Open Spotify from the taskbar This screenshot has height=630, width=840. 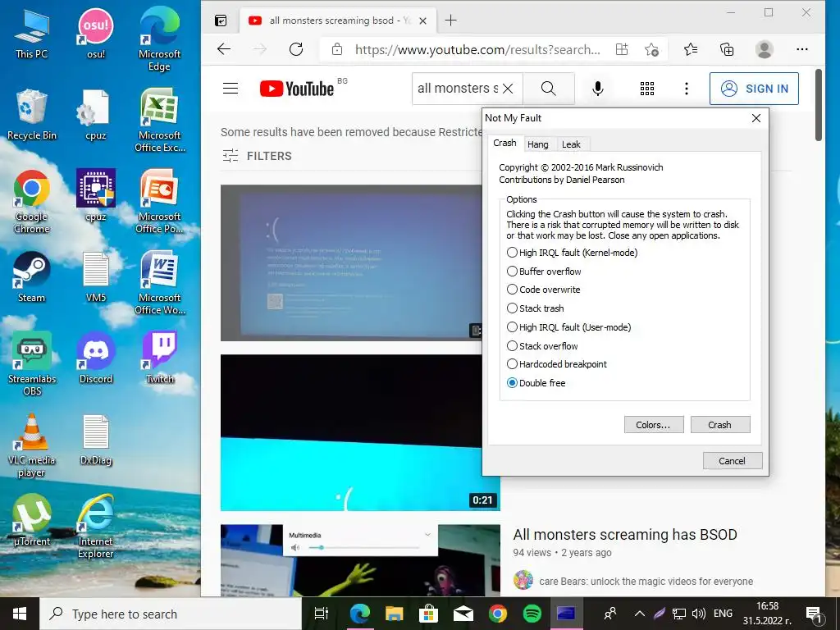tap(532, 614)
